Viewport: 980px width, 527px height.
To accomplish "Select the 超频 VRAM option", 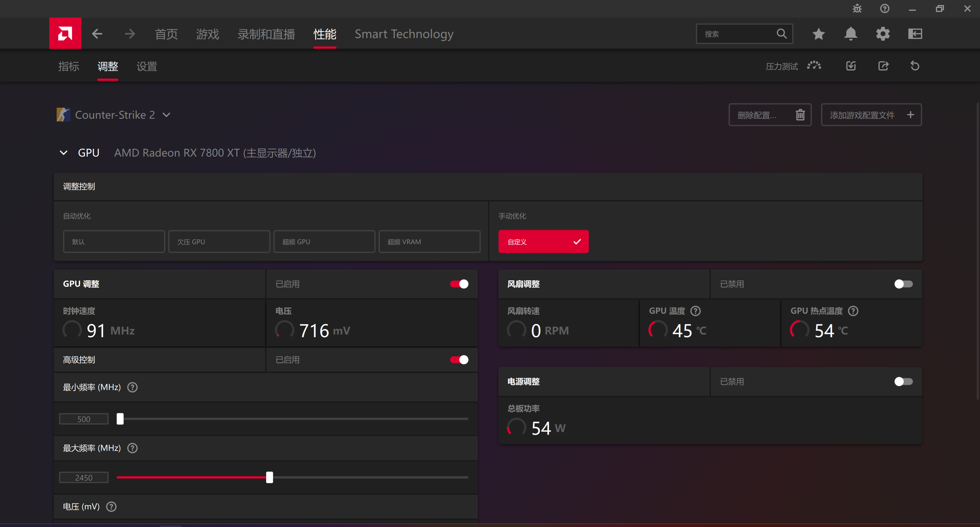I will click(429, 242).
